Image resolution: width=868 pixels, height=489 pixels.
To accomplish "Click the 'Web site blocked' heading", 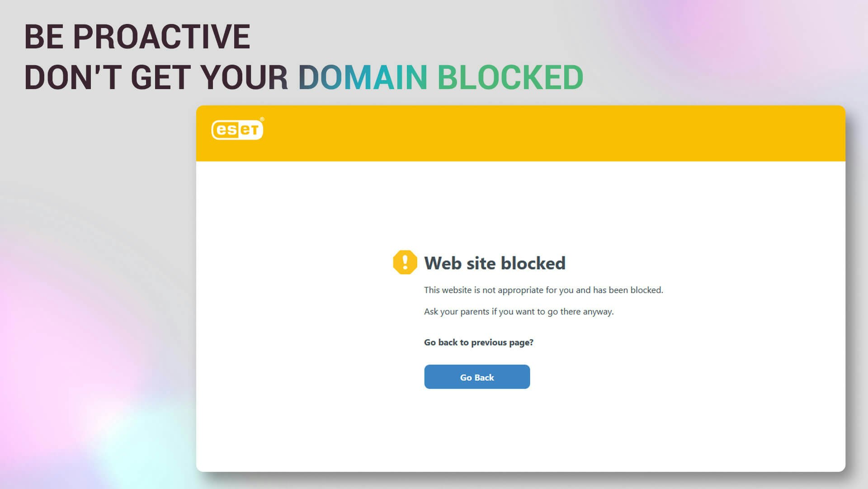I will [495, 263].
